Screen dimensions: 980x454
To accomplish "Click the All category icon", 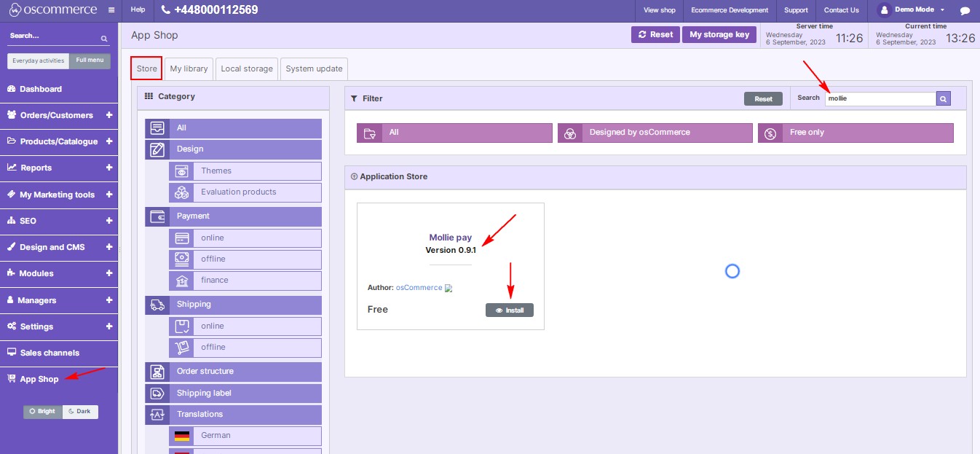I will tap(157, 128).
